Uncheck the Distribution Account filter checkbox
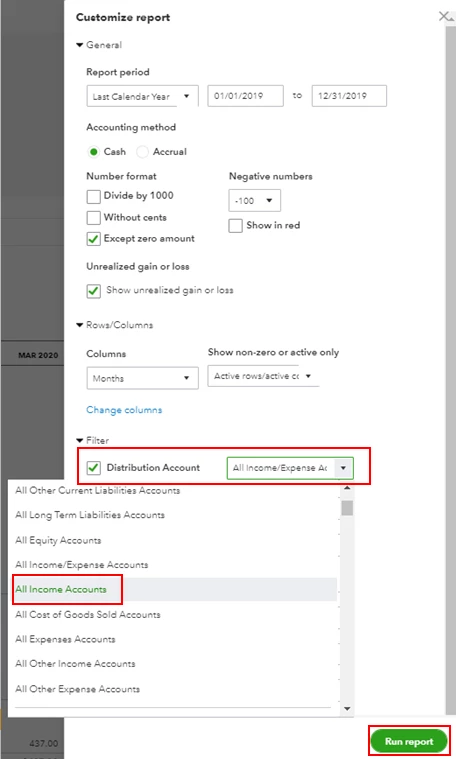The height and width of the screenshot is (759, 456). pyautogui.click(x=93, y=468)
